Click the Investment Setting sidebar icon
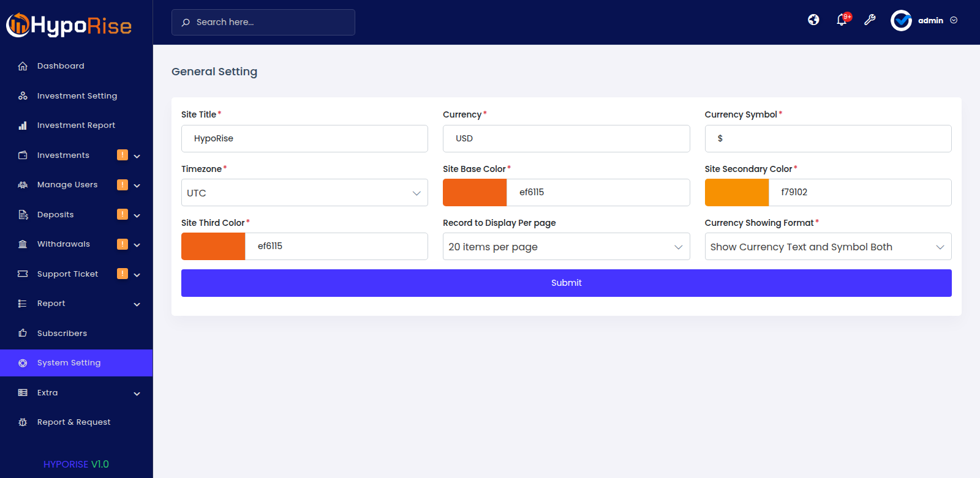The width and height of the screenshot is (980, 478). (23, 96)
